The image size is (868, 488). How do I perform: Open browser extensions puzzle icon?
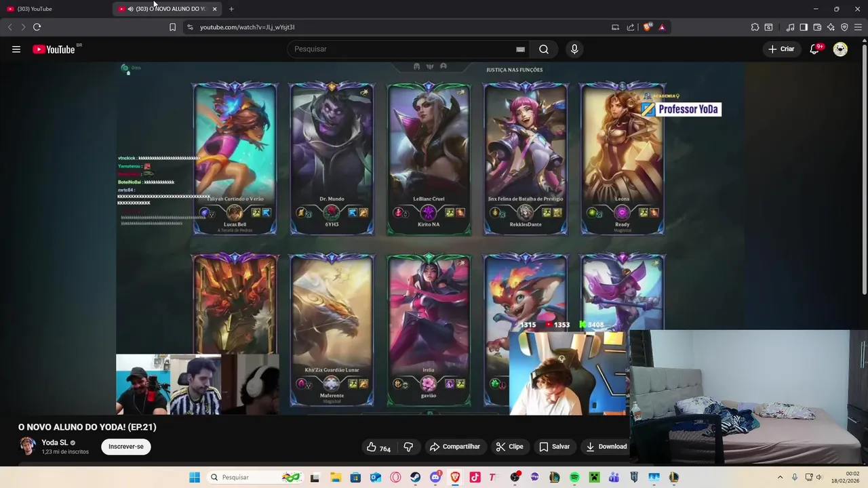tap(755, 27)
